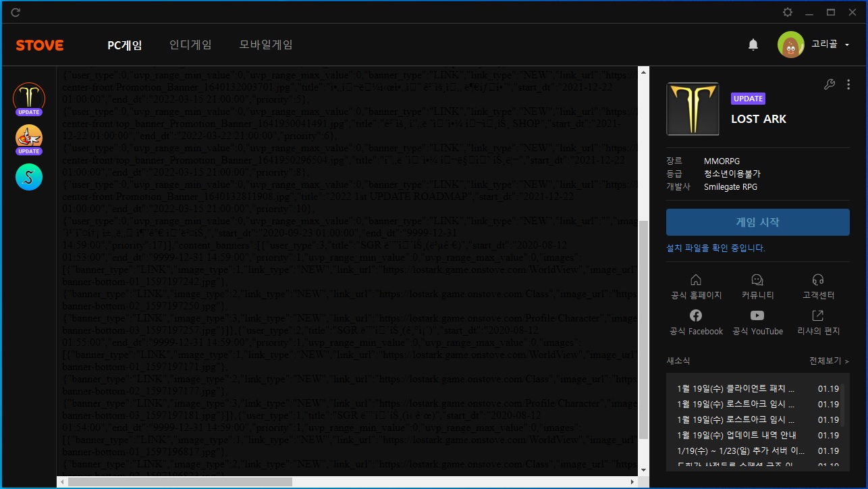Switch to the 모바일게임 tab
Viewport: 868px width, 489px height.
click(x=266, y=45)
